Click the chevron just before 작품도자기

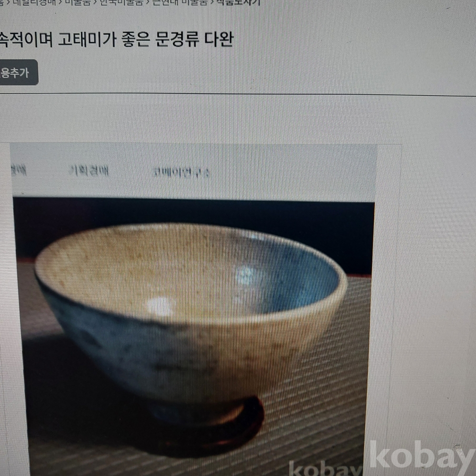coord(212,2)
